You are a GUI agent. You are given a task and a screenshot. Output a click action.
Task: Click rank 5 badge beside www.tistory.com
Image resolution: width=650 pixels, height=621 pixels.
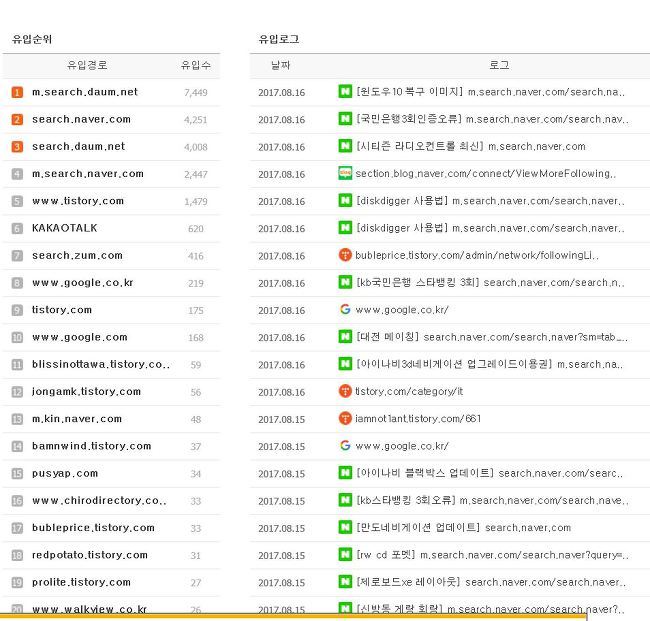pyautogui.click(x=17, y=201)
